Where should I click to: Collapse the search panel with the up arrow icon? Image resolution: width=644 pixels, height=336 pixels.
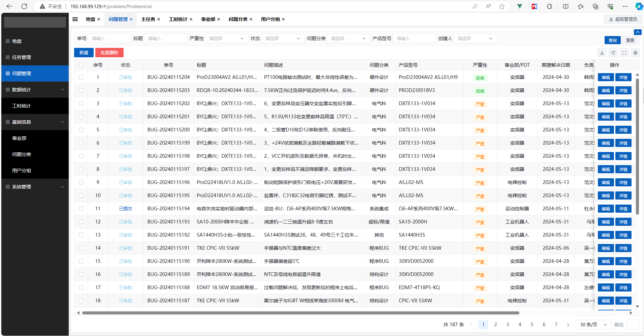638,32
